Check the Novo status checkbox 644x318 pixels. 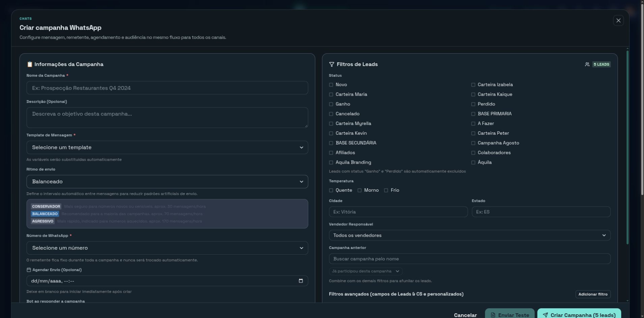331,85
